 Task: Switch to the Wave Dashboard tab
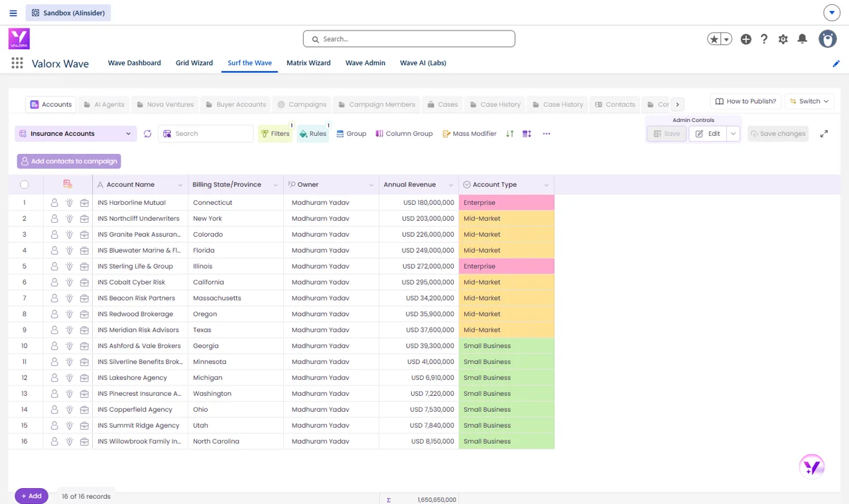point(135,63)
